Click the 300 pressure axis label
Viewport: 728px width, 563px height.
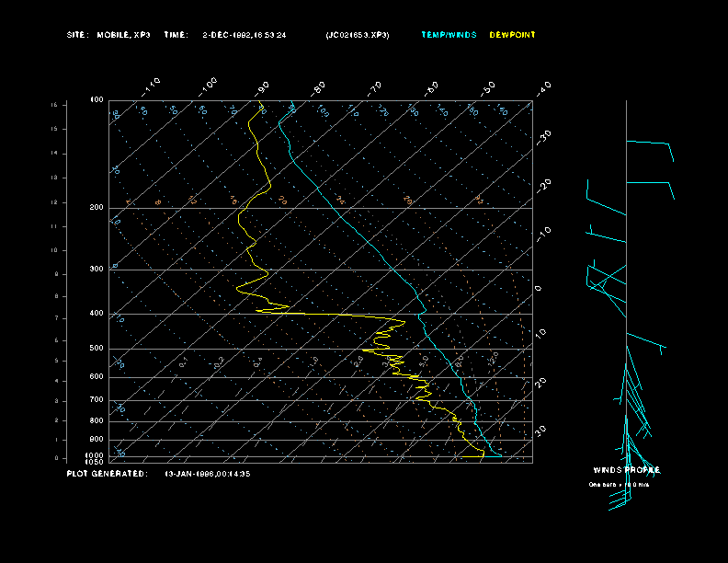click(97, 269)
